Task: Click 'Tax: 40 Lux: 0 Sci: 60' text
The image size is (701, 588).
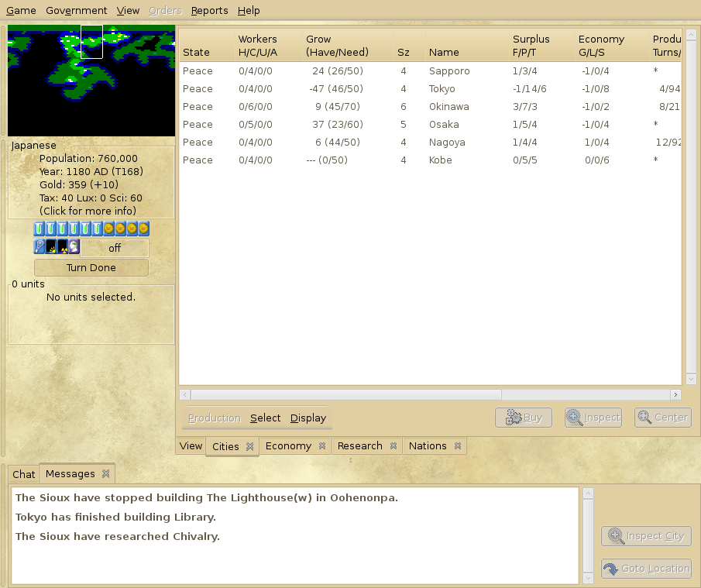Action: (91, 198)
